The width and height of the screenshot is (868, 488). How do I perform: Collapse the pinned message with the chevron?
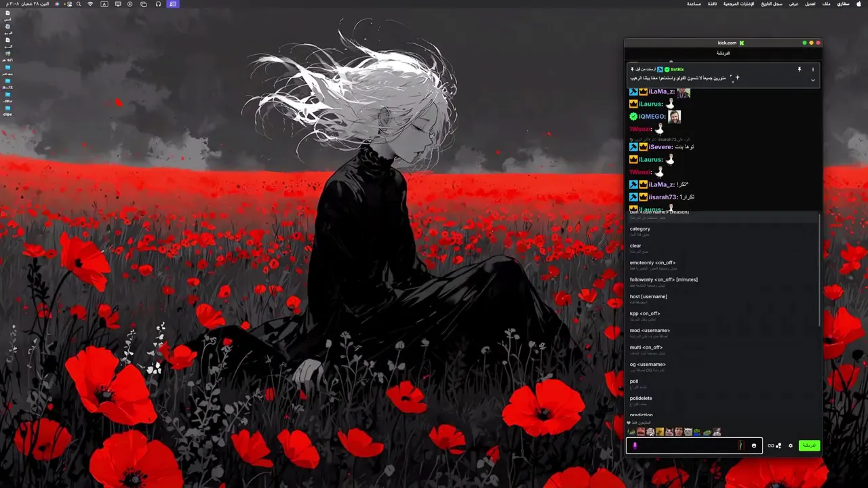click(812, 80)
